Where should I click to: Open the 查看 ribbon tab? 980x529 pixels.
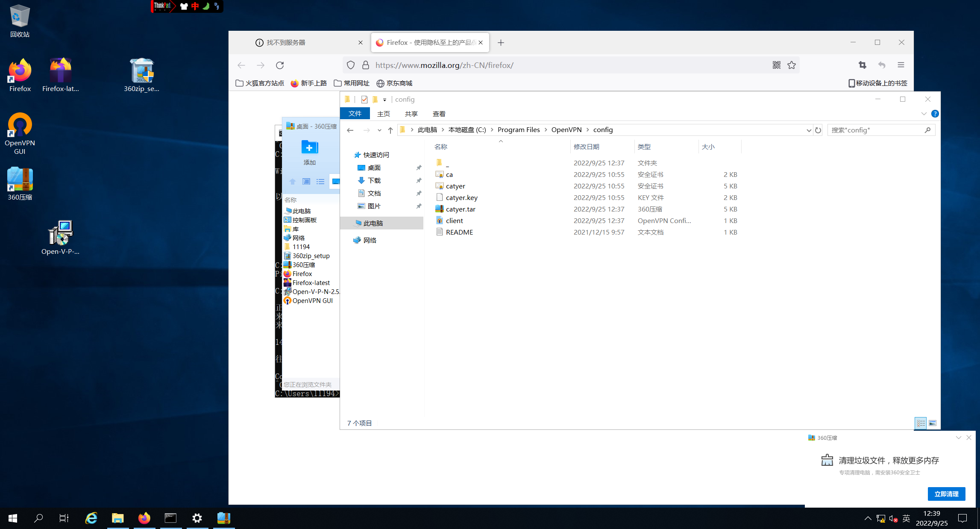pyautogui.click(x=439, y=114)
